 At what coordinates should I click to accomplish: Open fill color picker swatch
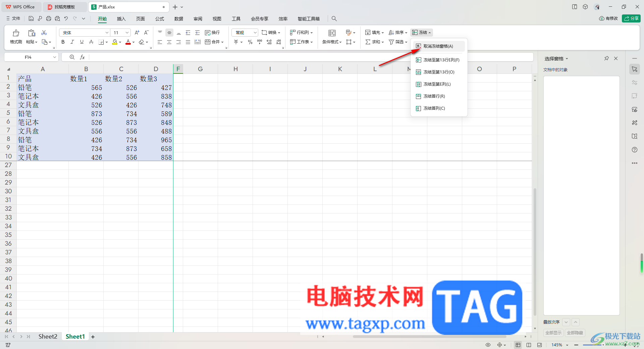pos(115,42)
